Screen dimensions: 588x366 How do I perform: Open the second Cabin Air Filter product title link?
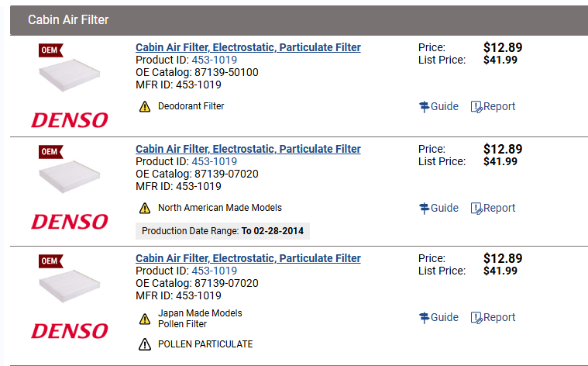click(x=248, y=149)
